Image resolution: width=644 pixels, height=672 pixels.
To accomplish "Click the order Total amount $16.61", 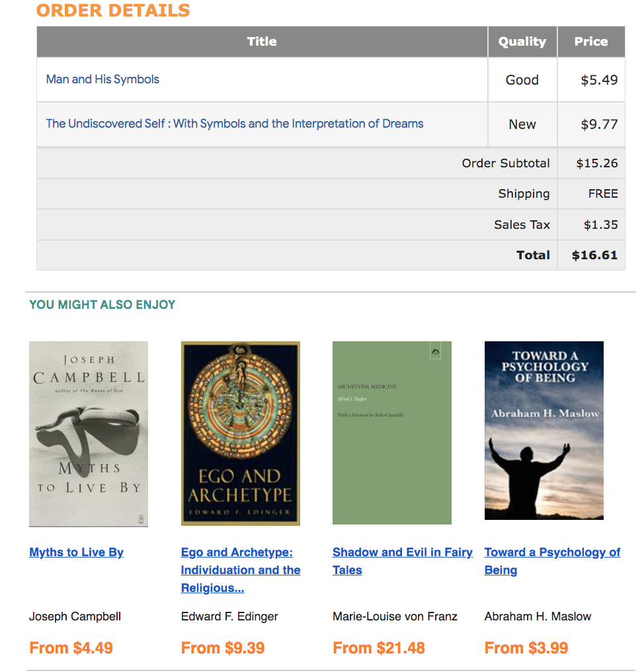I will 594,255.
